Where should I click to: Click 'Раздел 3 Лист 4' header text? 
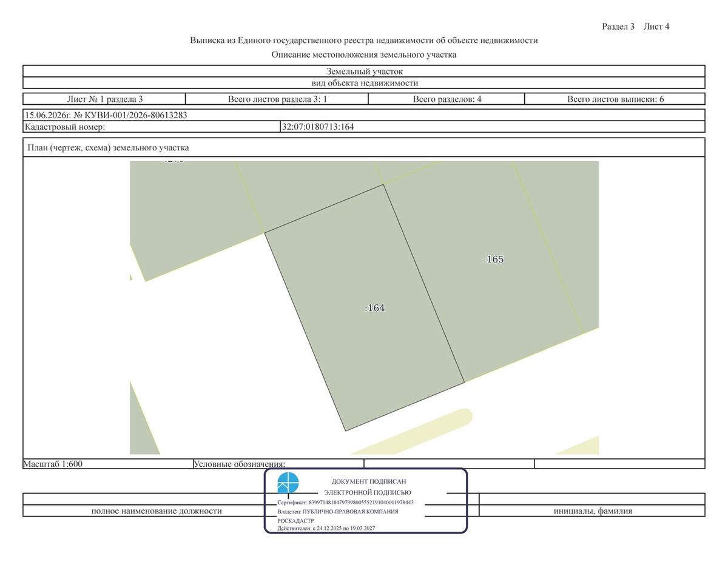pyautogui.click(x=635, y=27)
